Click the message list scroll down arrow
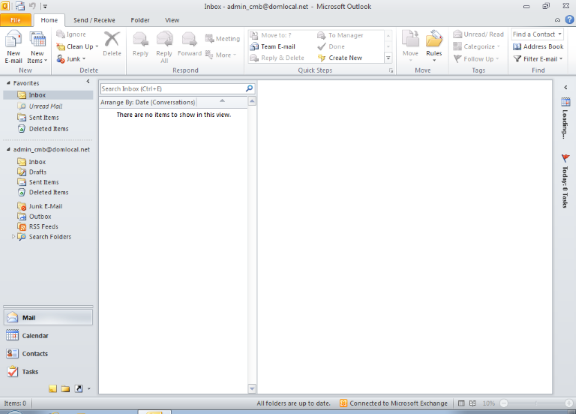Screen dimensions: 576x414 252,388
